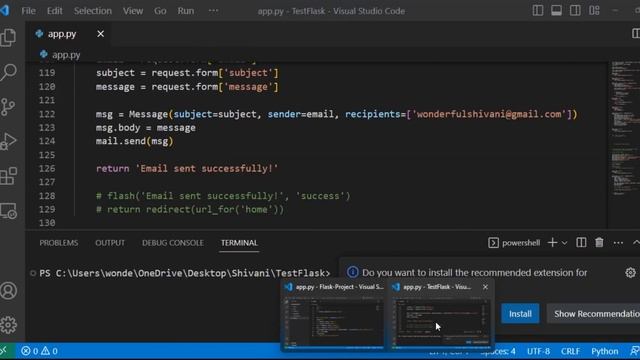Change the Spaces: 4 indentation setting
The image size is (640, 360).
point(498,351)
